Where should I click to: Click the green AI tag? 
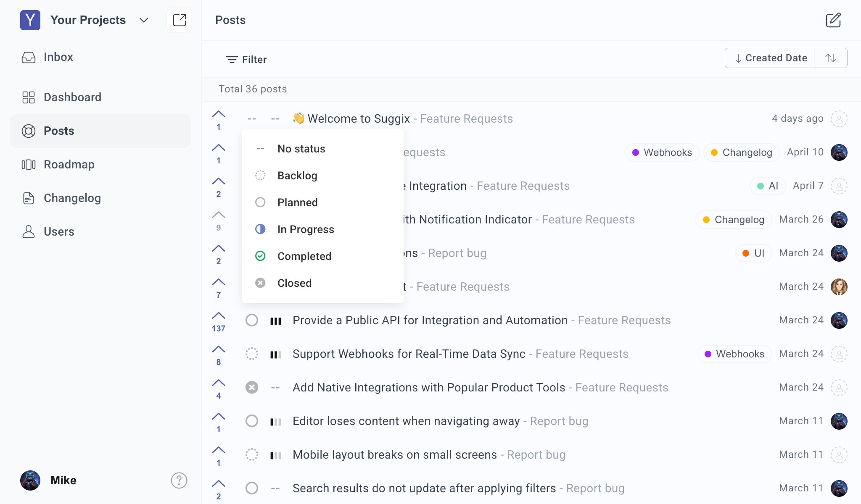pyautogui.click(x=768, y=186)
